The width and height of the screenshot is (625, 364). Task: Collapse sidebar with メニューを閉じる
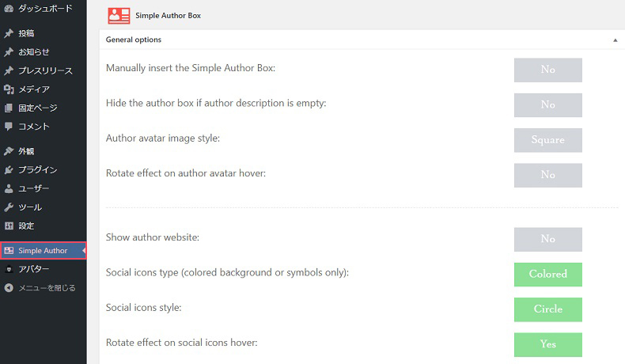[x=39, y=288]
